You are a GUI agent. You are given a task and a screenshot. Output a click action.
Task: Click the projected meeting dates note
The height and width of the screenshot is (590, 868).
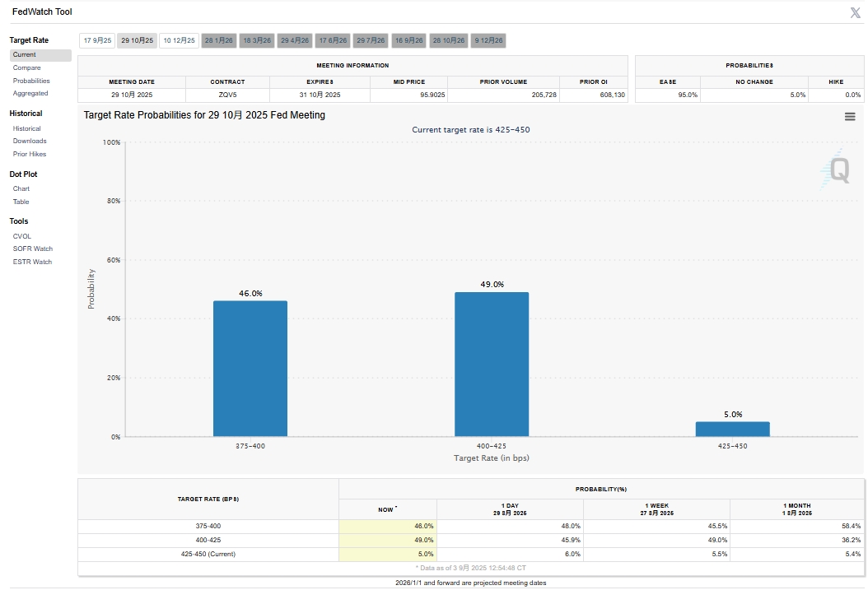point(470,583)
